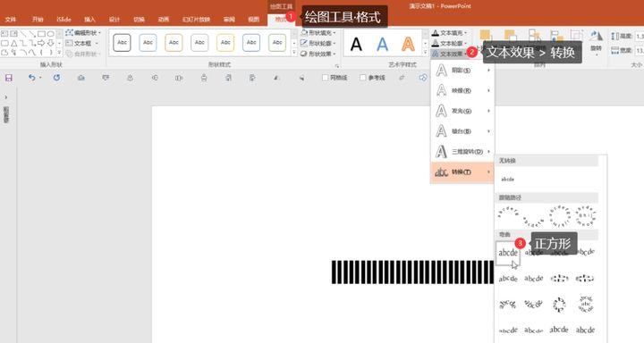
Task: Choose the first black-outlined Abc shape style
Action: coord(122,43)
